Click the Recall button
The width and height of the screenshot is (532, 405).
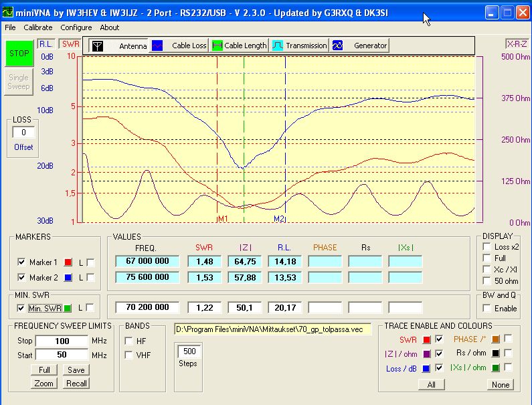76,384
